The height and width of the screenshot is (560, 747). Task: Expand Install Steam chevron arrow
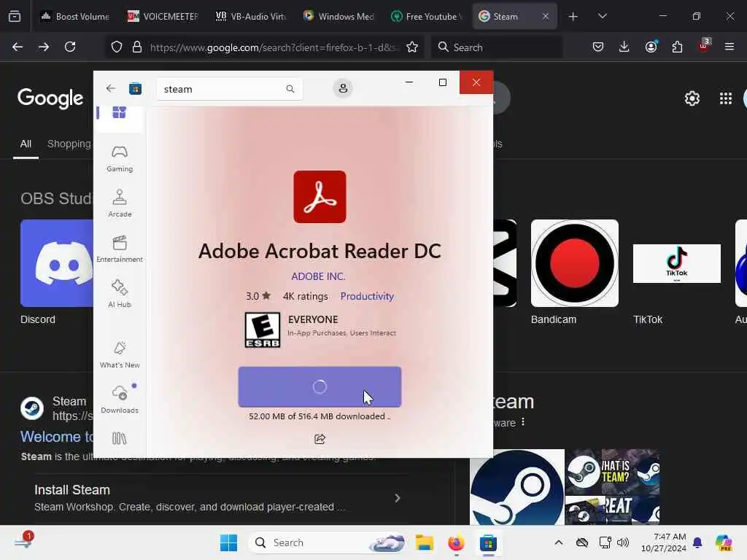[x=398, y=498]
